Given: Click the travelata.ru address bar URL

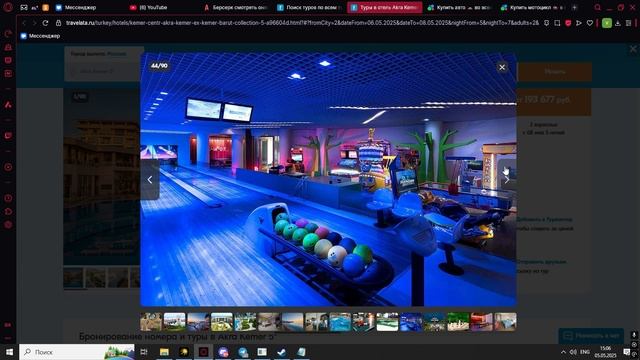Looking at the screenshot, I should [302, 23].
